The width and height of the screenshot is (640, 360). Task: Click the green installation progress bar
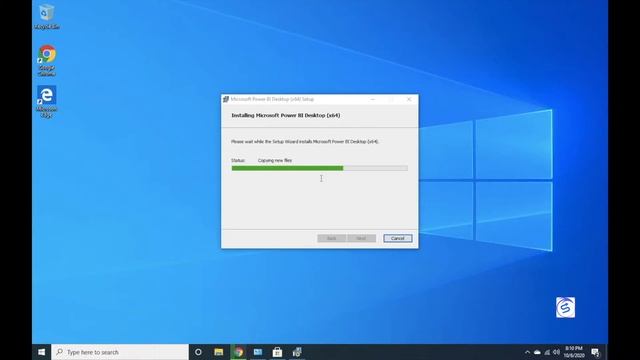(319, 168)
